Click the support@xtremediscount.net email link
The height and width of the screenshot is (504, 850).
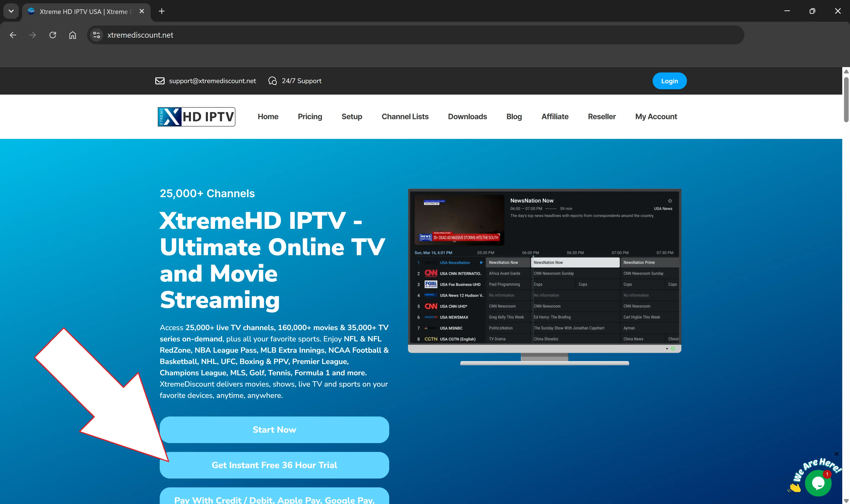tap(212, 81)
